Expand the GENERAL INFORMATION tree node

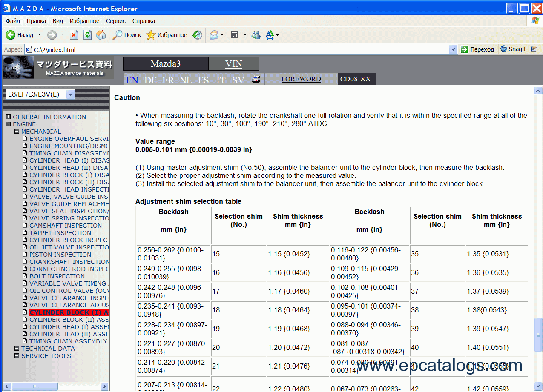tap(9, 117)
